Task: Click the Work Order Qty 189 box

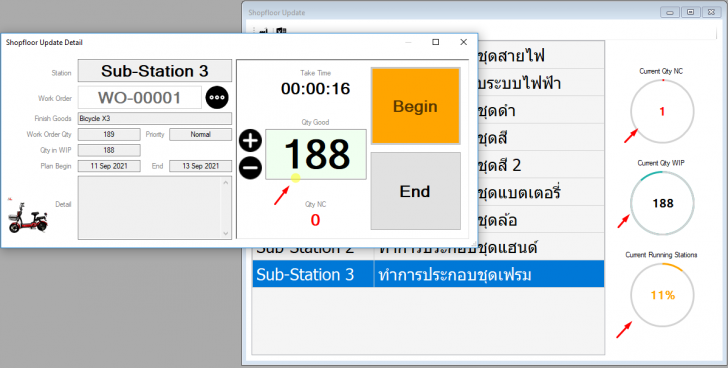Action: pos(109,135)
